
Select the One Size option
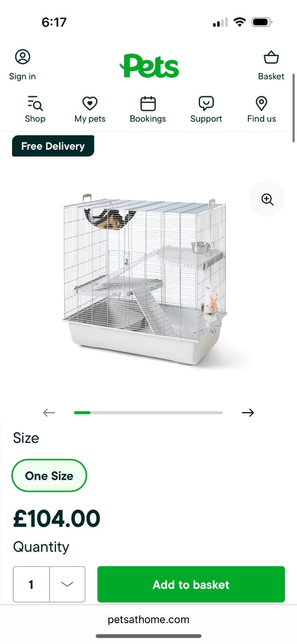pyautogui.click(x=49, y=475)
